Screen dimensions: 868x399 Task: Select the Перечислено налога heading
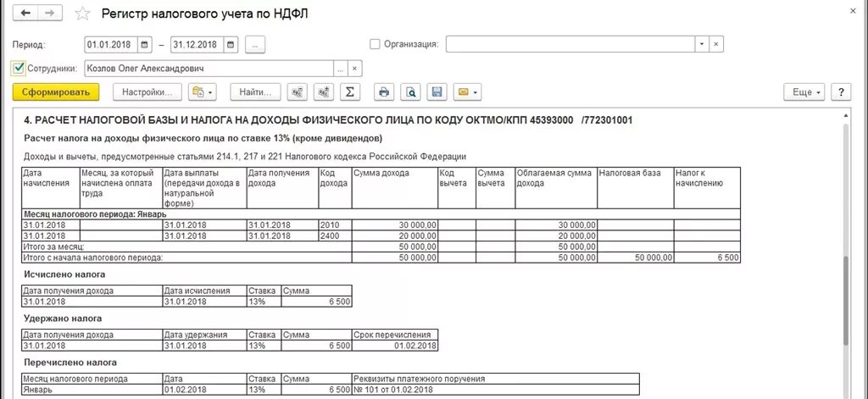[70, 363]
